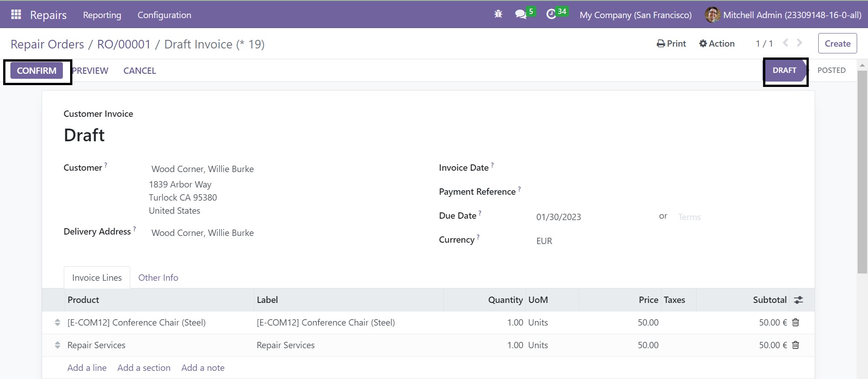Click the record pager 1 / 1
The height and width of the screenshot is (379, 868).
[x=764, y=43]
